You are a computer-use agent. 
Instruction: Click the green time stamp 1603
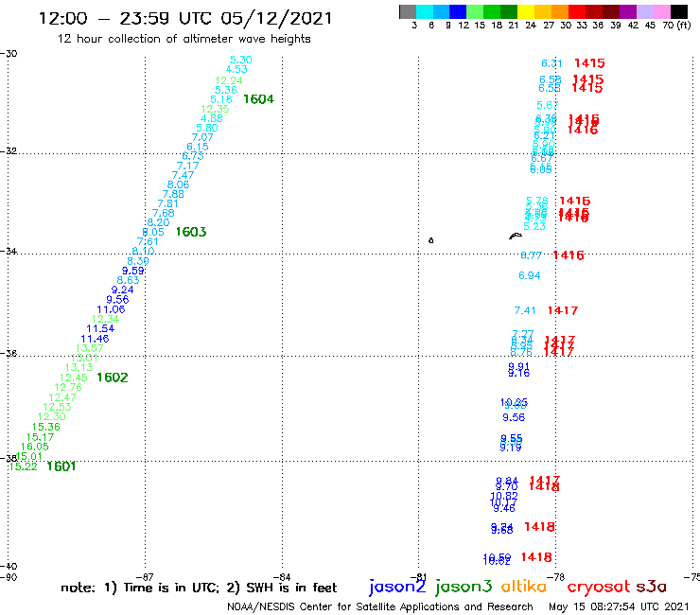191,232
